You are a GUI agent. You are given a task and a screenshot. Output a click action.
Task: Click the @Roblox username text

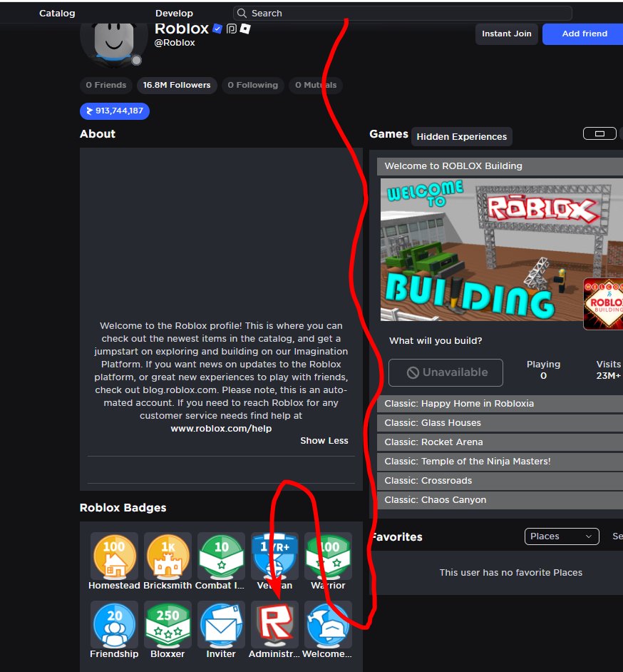[x=175, y=43]
